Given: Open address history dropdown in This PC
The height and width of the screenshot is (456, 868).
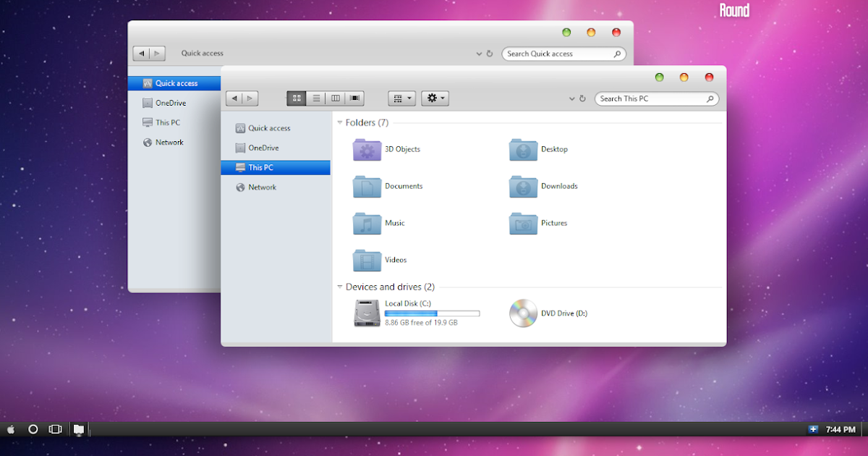Looking at the screenshot, I should [x=572, y=98].
